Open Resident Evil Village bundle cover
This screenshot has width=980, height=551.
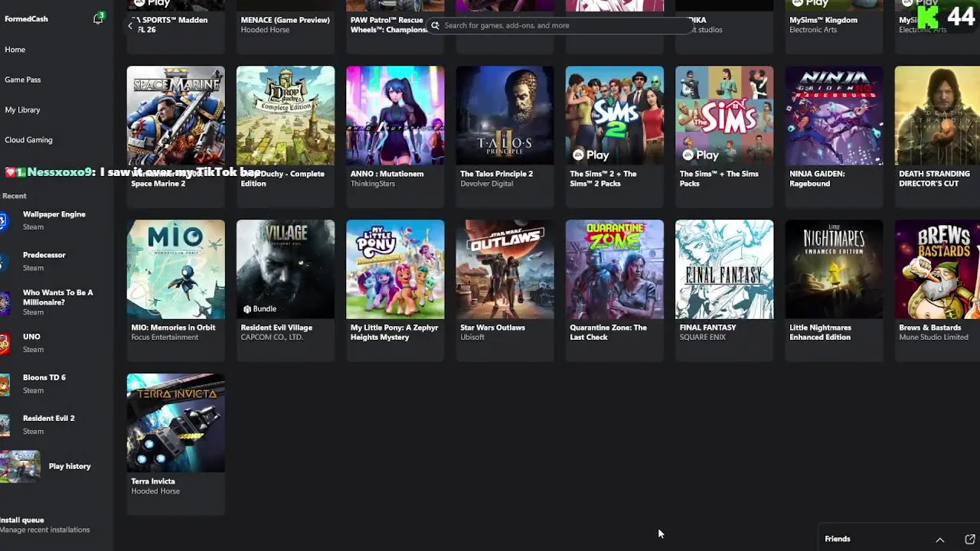(286, 269)
